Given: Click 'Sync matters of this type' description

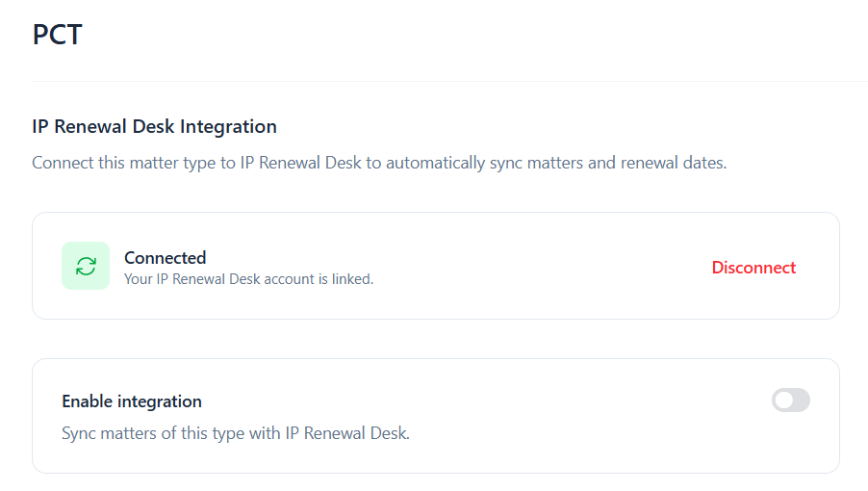Looking at the screenshot, I should click(x=236, y=433).
